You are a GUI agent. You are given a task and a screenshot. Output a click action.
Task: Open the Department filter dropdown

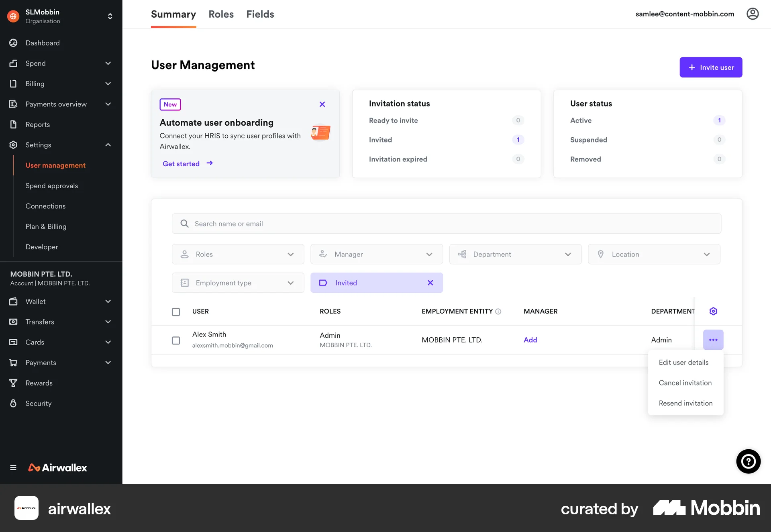568,254
